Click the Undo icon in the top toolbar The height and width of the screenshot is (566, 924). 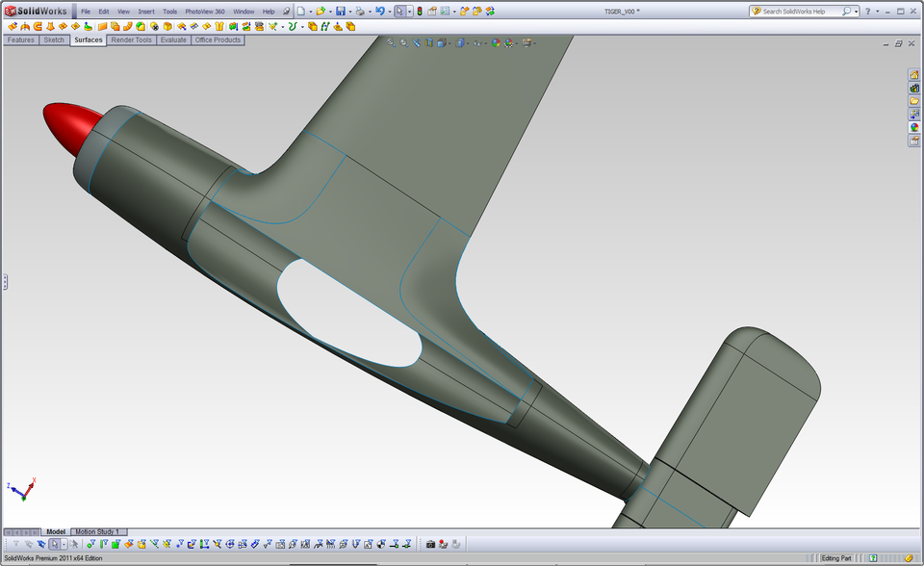tap(380, 11)
